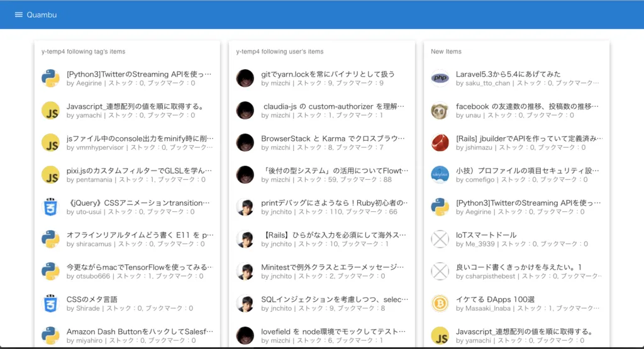This screenshot has height=349, width=644.
Task: Open the Amazon Dash Button article
Action: coord(140,331)
